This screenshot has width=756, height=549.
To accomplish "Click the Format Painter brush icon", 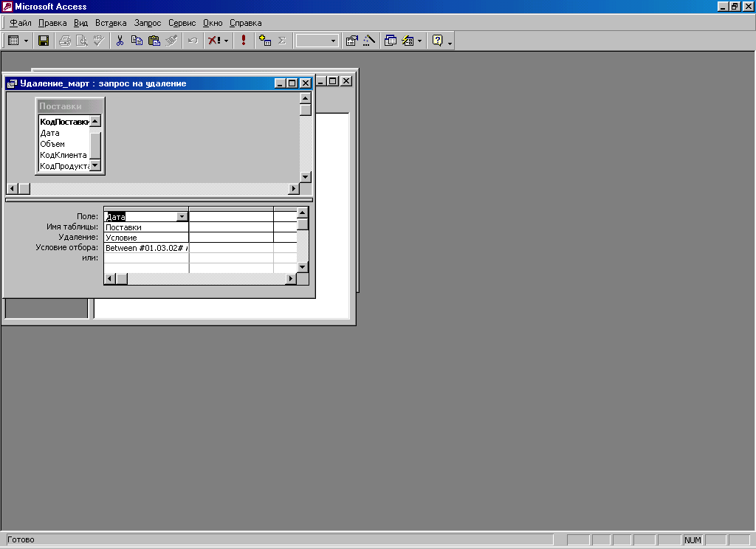I will coord(171,41).
